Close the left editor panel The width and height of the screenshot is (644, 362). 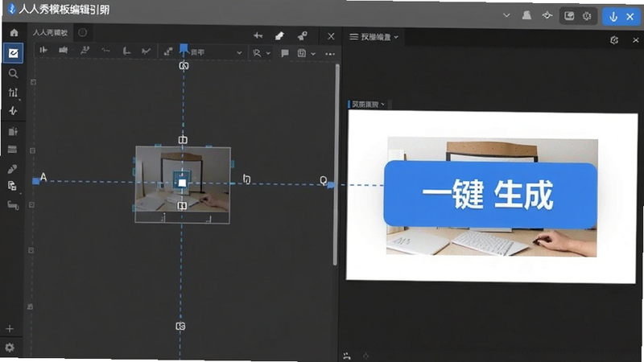point(331,36)
